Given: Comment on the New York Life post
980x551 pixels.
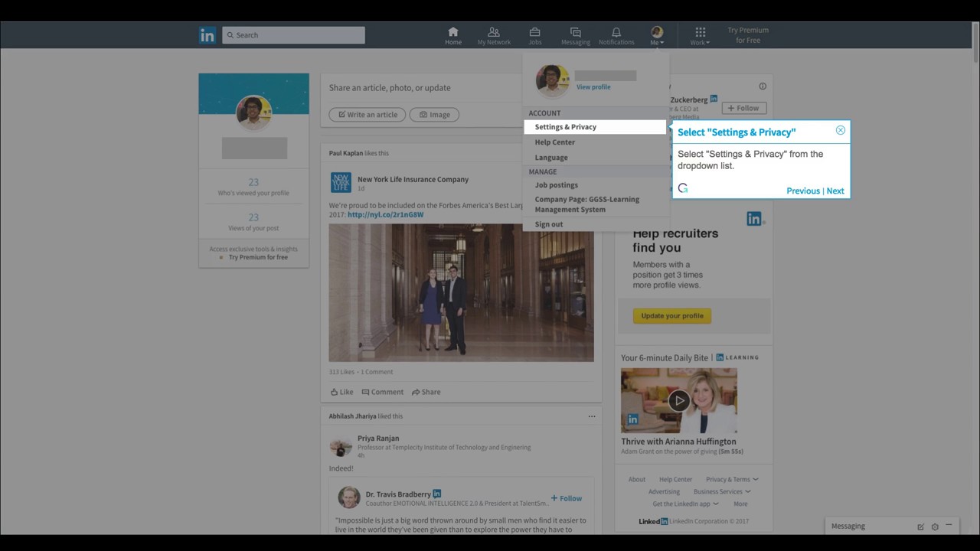Looking at the screenshot, I should click(382, 392).
